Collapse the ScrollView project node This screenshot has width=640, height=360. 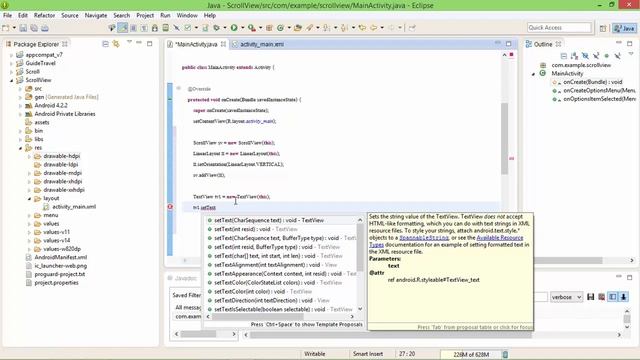[x=11, y=80]
